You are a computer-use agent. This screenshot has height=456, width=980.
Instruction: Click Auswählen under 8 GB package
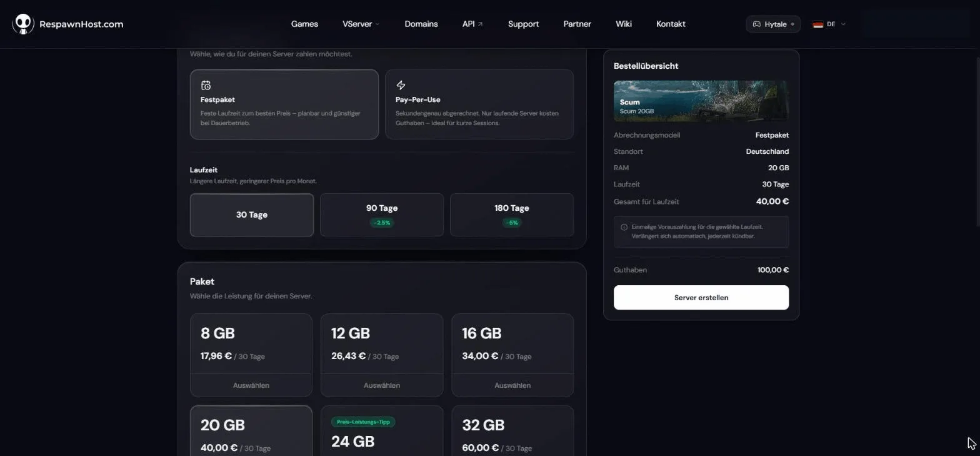coord(251,385)
